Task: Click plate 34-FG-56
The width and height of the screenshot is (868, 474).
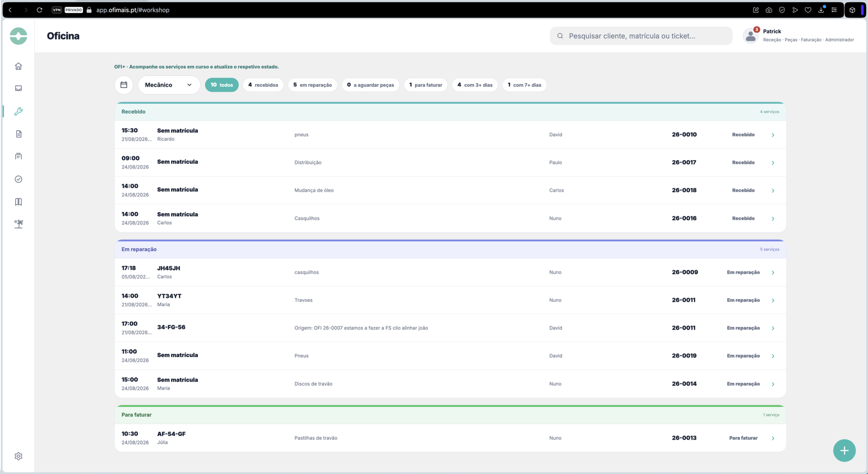Action: [171, 327]
